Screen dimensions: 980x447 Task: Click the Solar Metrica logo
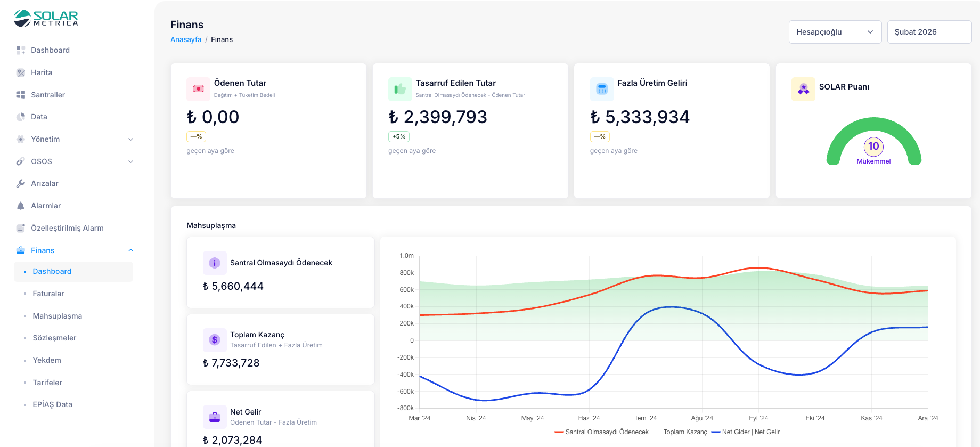coord(46,18)
